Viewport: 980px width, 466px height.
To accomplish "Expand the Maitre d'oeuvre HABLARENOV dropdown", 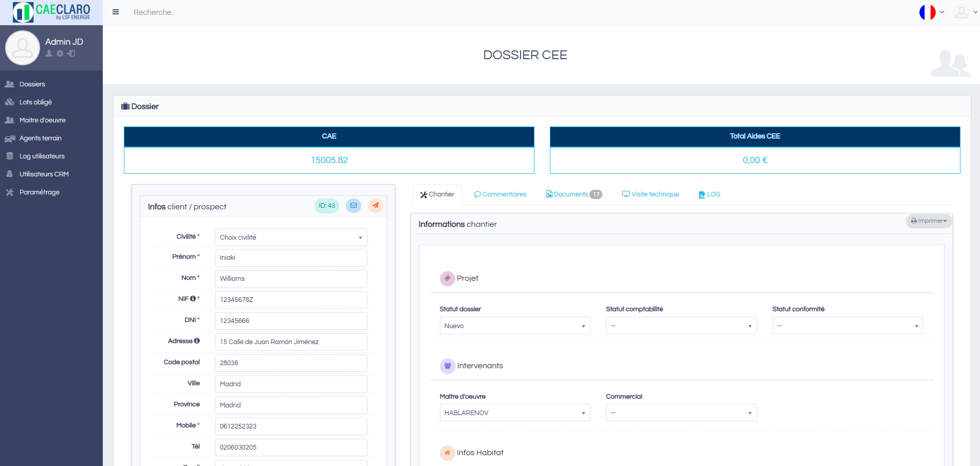I will click(x=514, y=413).
